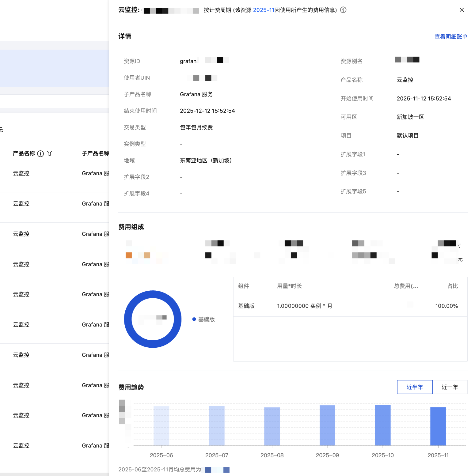Close the 云监控 detail panel

[462, 10]
